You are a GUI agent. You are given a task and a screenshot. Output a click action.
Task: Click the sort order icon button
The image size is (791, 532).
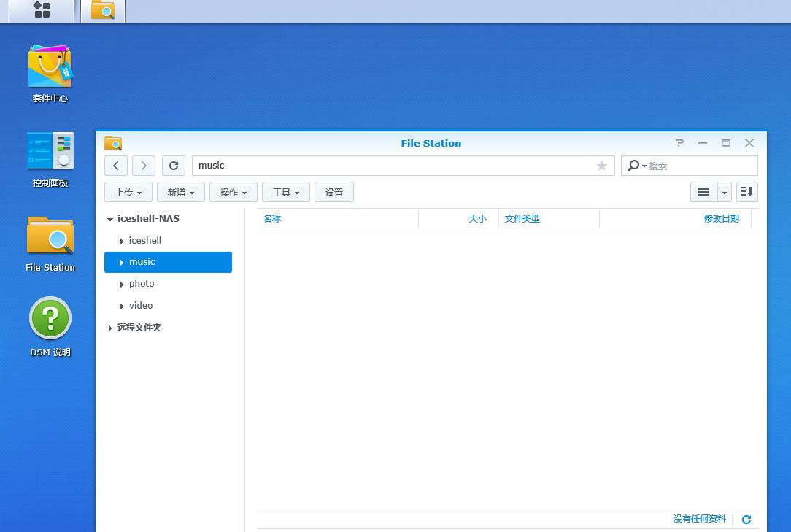(746, 192)
